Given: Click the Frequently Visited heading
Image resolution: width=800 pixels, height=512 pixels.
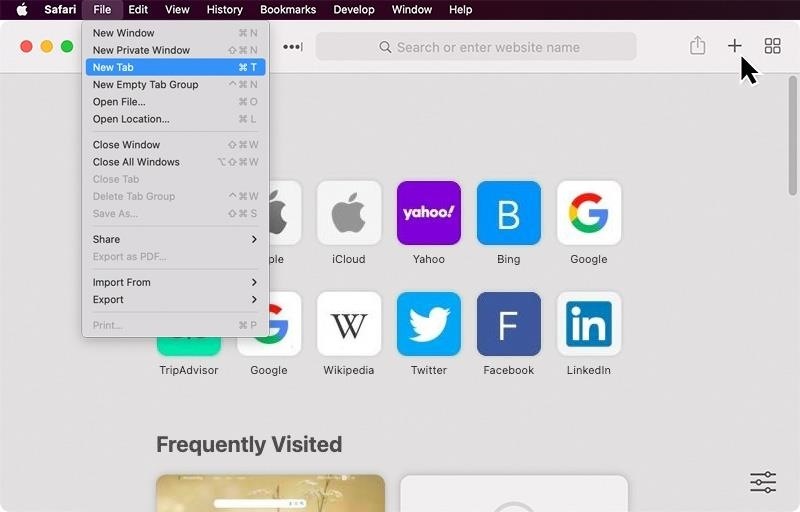Looking at the screenshot, I should point(249,444).
